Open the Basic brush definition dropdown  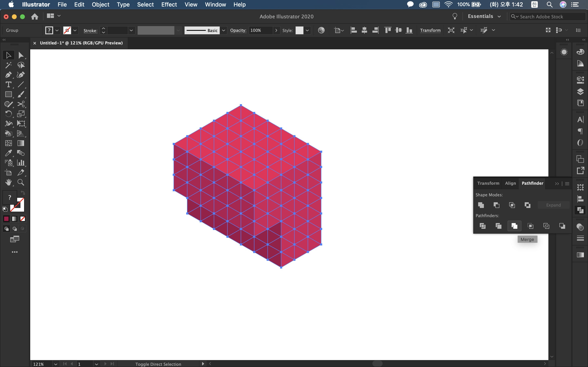point(224,30)
